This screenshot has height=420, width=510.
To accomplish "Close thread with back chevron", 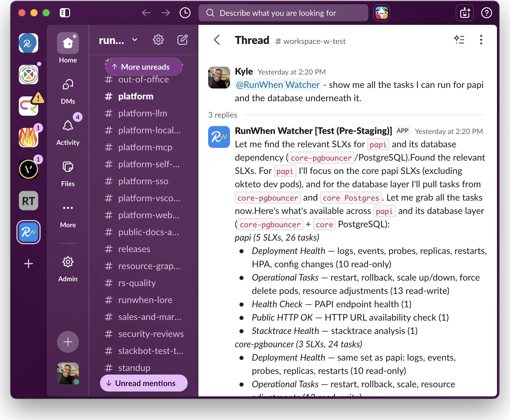I will [217, 40].
